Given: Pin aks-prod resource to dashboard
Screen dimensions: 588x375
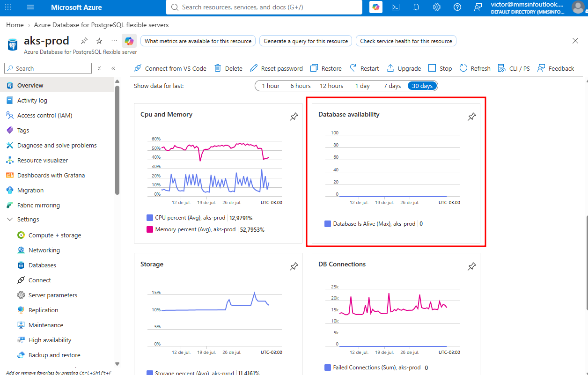Looking at the screenshot, I should tap(84, 41).
